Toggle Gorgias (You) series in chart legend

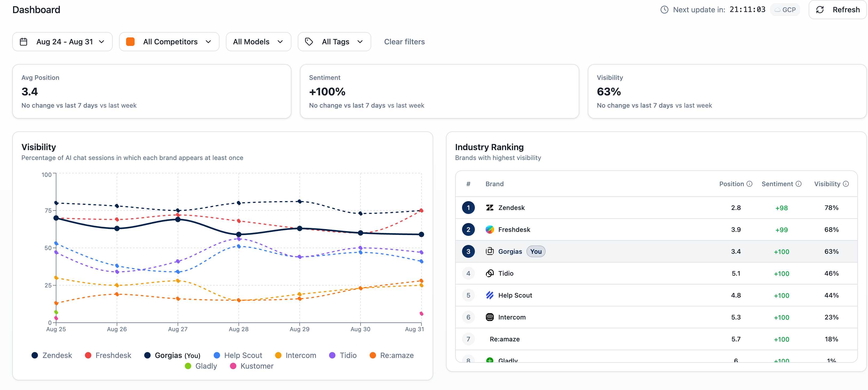pyautogui.click(x=172, y=355)
